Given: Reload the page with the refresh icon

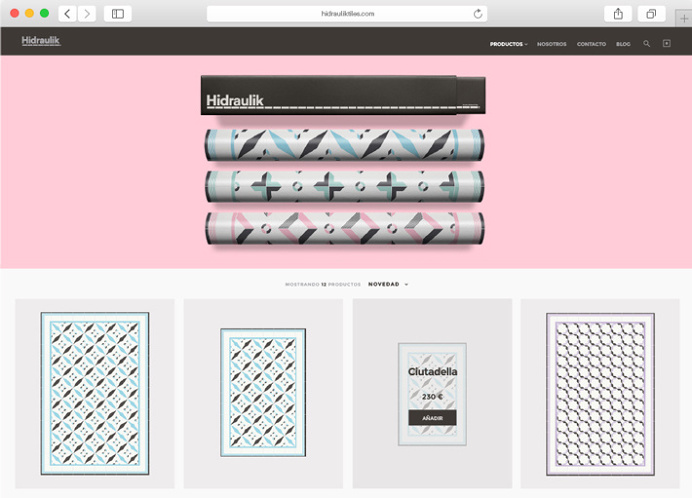Looking at the screenshot, I should coord(478,14).
